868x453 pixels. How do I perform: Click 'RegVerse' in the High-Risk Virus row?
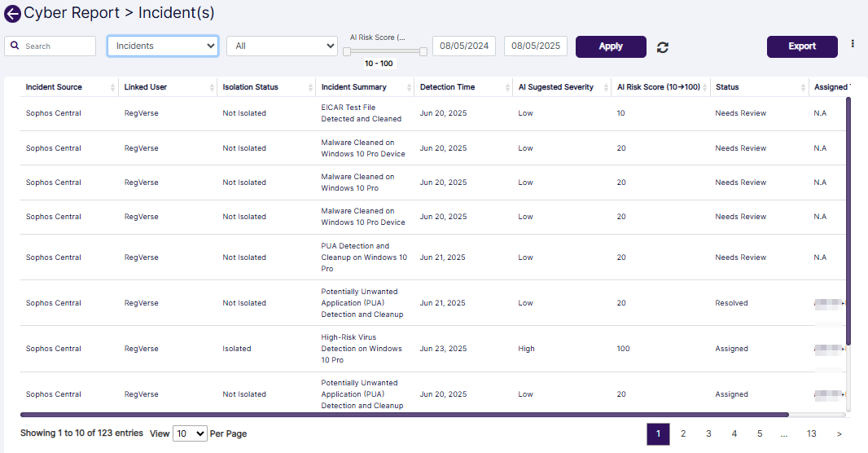point(141,349)
